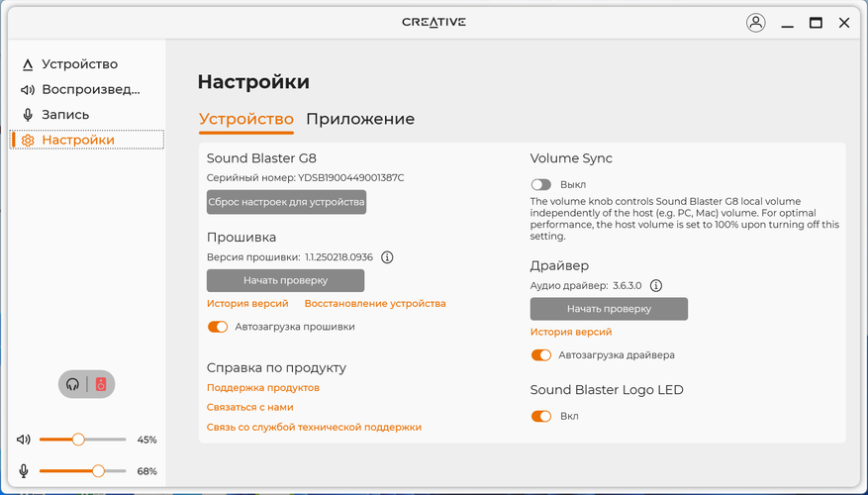Open Воспроизведение in the sidebar
Image resolution: width=868 pixels, height=495 pixels.
tap(86, 90)
